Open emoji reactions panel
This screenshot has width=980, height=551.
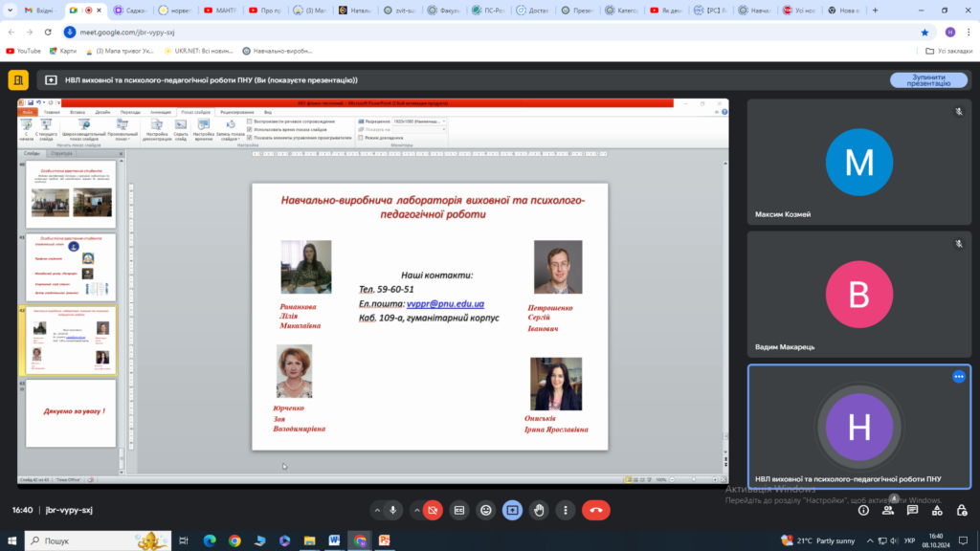pos(485,511)
